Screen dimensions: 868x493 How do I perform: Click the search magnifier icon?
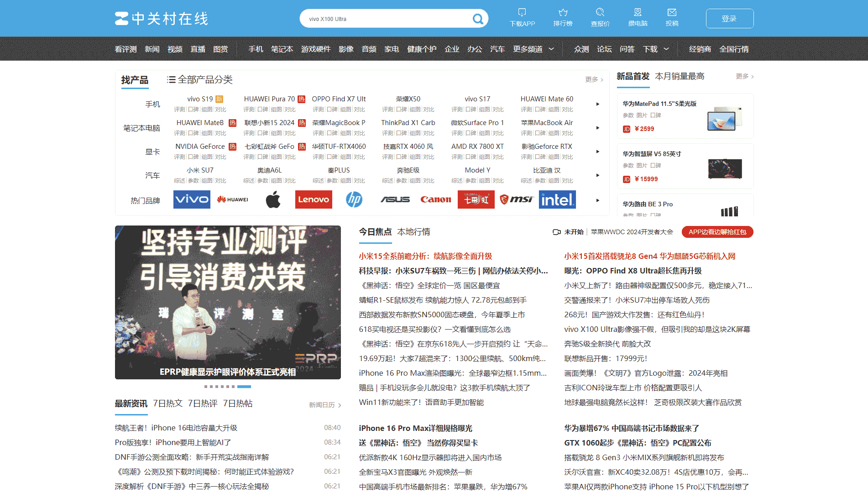tap(478, 19)
